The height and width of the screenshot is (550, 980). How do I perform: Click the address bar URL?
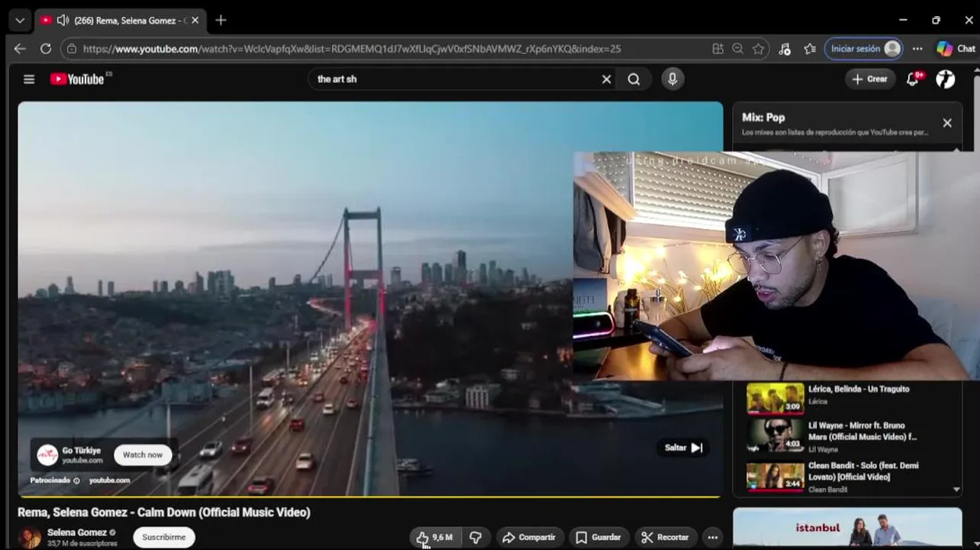tap(352, 49)
